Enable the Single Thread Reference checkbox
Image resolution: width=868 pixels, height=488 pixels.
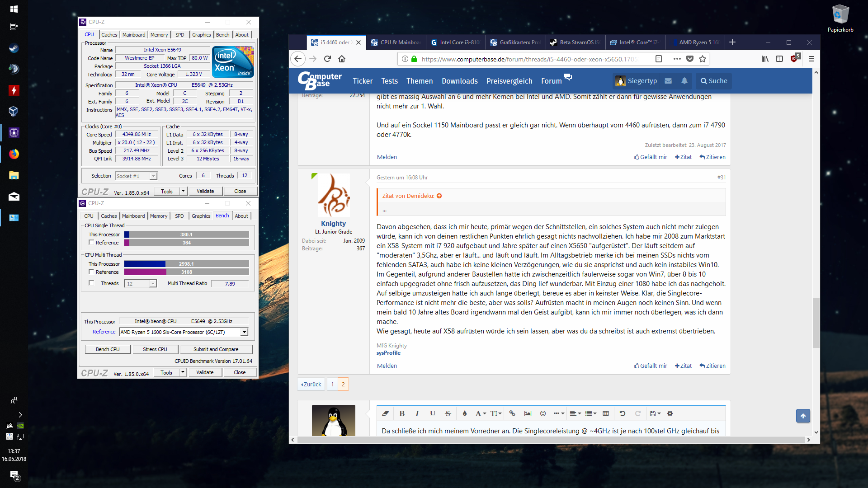point(91,243)
